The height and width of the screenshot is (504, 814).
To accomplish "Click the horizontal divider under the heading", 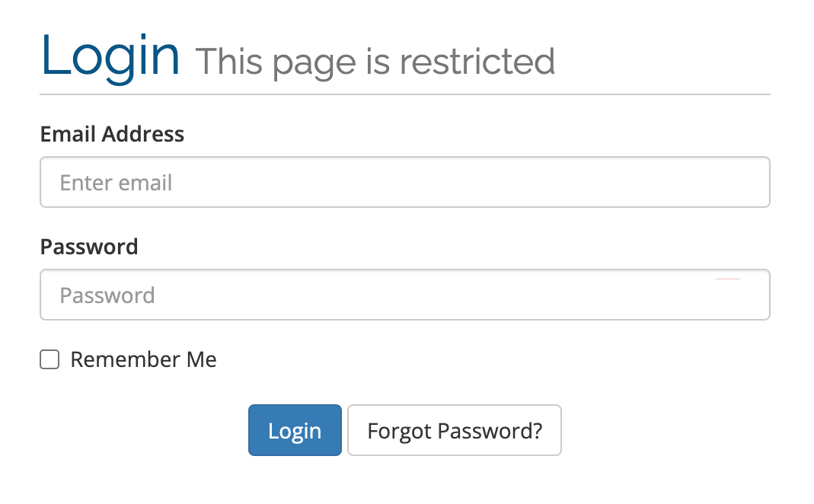I will tap(404, 92).
